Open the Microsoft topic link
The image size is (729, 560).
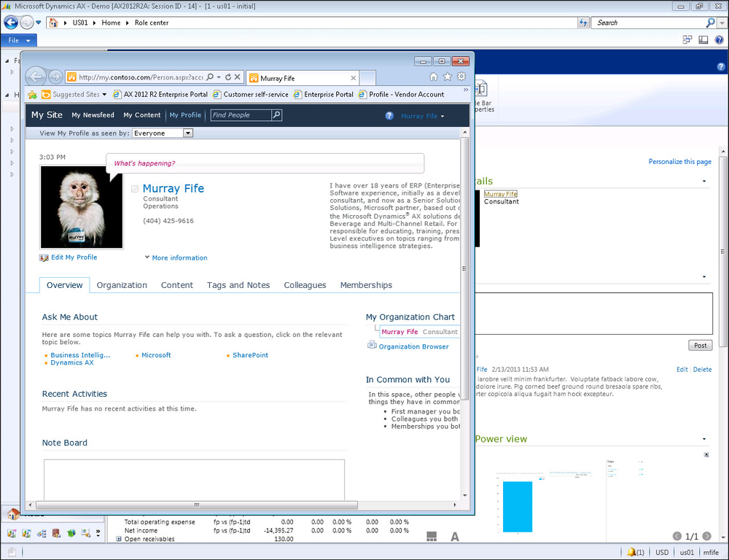156,355
